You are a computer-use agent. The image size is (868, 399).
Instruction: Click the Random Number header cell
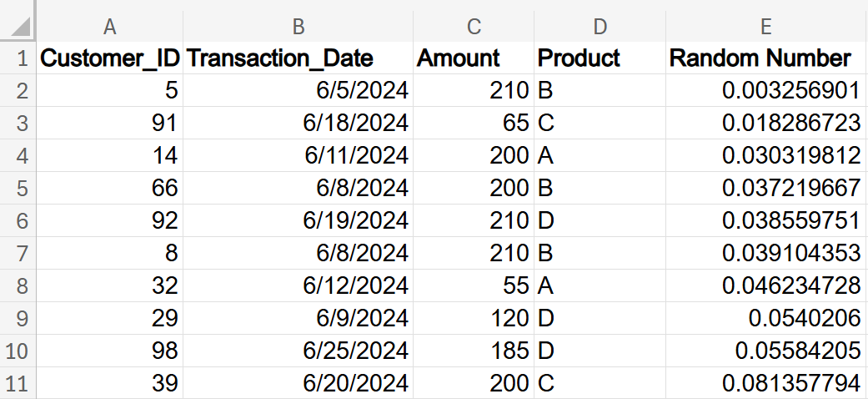tap(765, 58)
